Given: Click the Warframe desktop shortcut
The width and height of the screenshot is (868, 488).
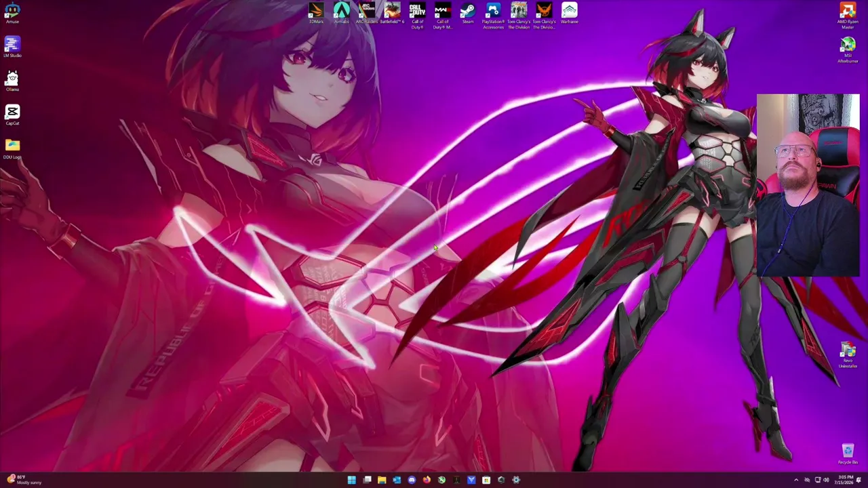Looking at the screenshot, I should pos(569,13).
